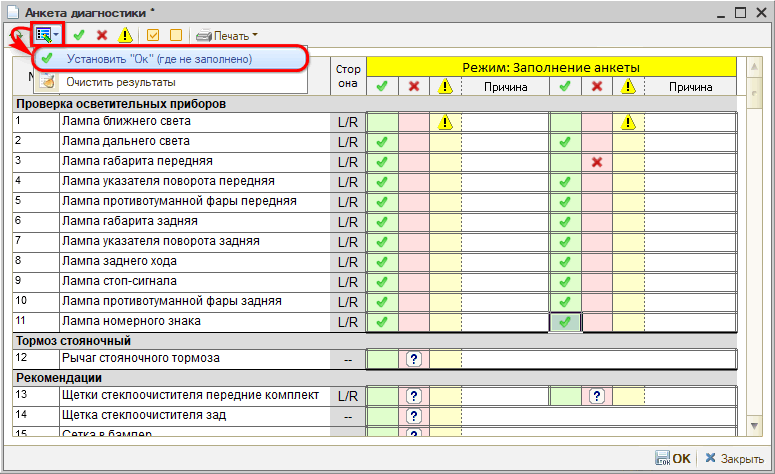Click the yellow warning toolbar icon
The width and height of the screenshot is (775, 474).
(x=125, y=36)
